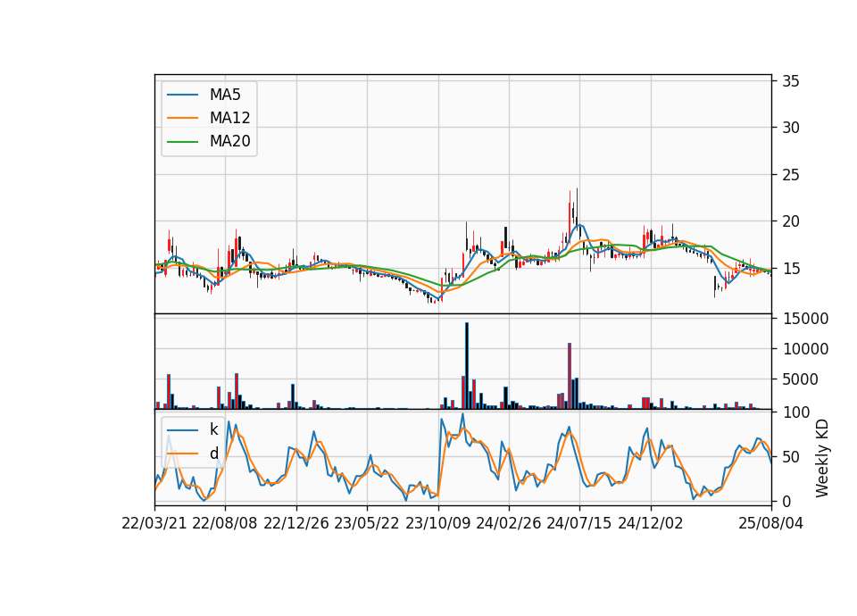The width and height of the screenshot is (857, 616).
Task: Click the d legend label
Action: click(x=213, y=454)
